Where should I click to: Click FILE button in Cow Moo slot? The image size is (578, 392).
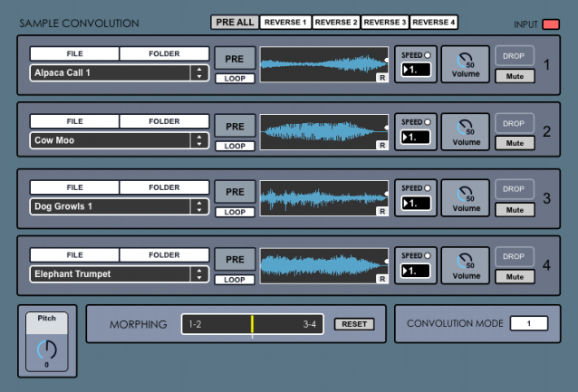74,121
